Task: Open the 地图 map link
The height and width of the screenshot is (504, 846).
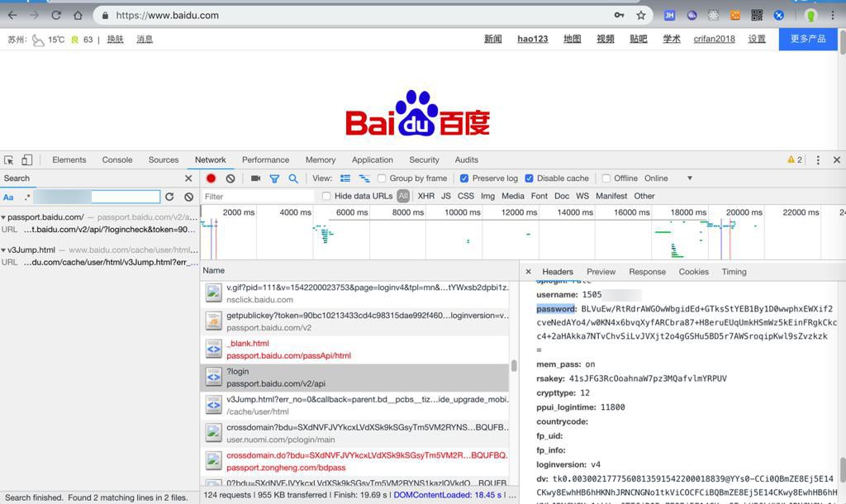Action: [572, 39]
